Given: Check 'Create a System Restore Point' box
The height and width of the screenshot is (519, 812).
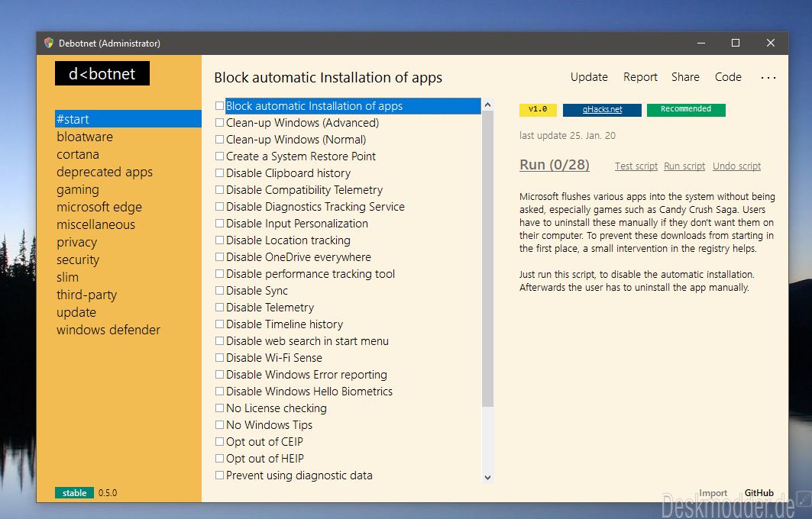Looking at the screenshot, I should coord(219,156).
